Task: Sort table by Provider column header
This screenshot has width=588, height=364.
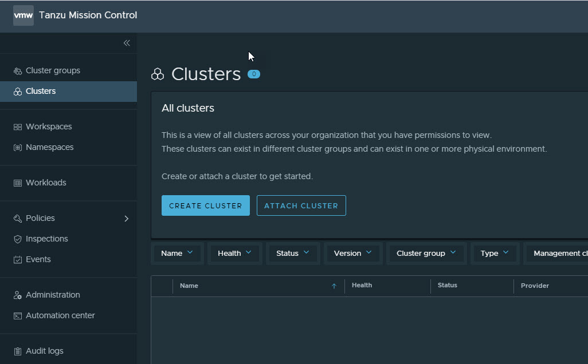Action: [x=535, y=286]
